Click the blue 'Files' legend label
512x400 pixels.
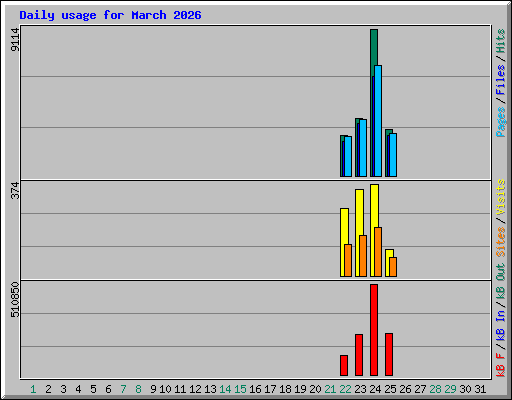pos(500,80)
